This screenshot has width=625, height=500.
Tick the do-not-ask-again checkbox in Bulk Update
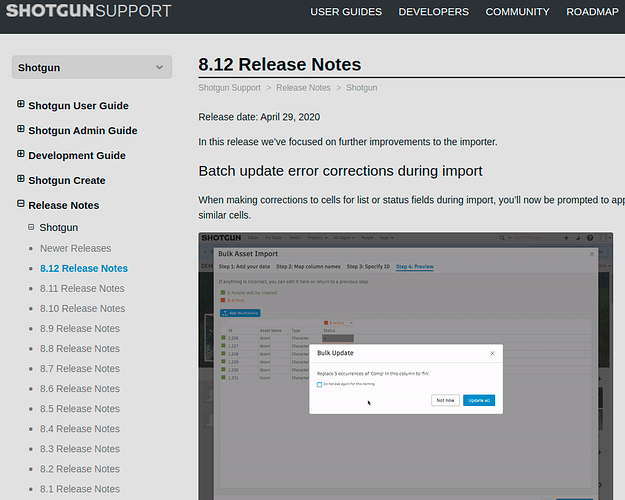(319, 384)
